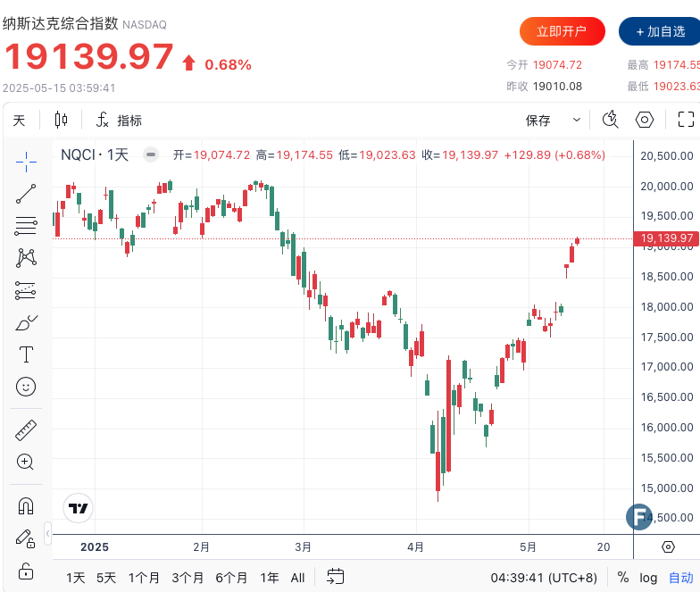Click the 加自选 watchlist button
700x592 pixels.
tap(660, 31)
